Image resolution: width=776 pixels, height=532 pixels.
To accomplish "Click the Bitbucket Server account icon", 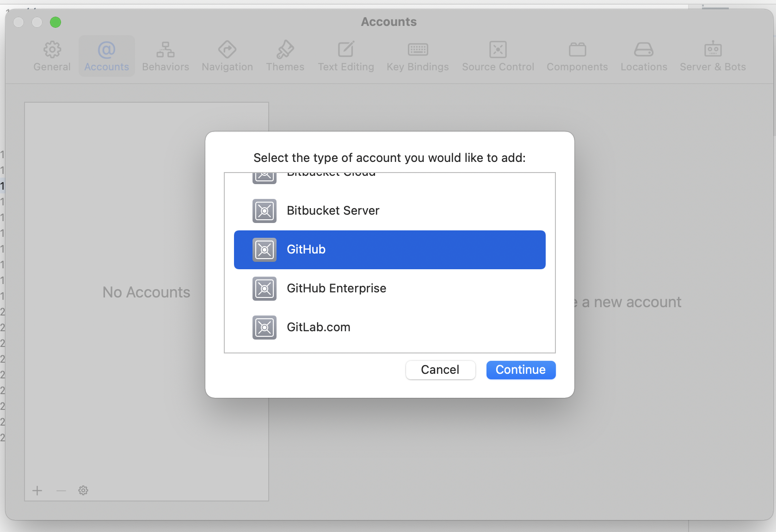I will pos(265,211).
